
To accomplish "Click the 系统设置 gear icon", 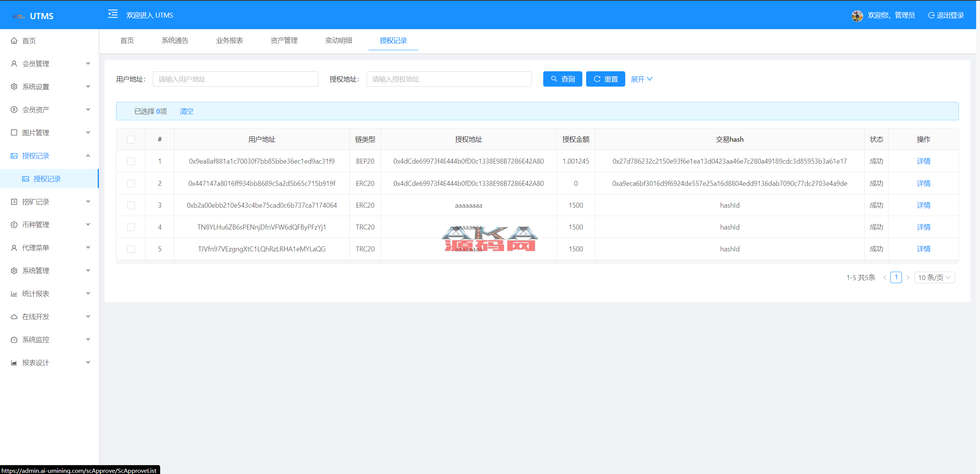I will click(14, 87).
